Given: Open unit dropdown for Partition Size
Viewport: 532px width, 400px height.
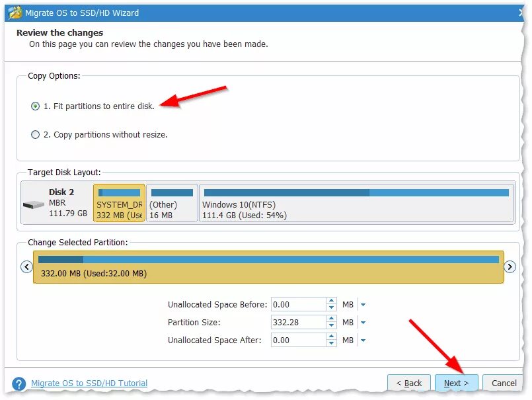Looking at the screenshot, I should pos(363,323).
